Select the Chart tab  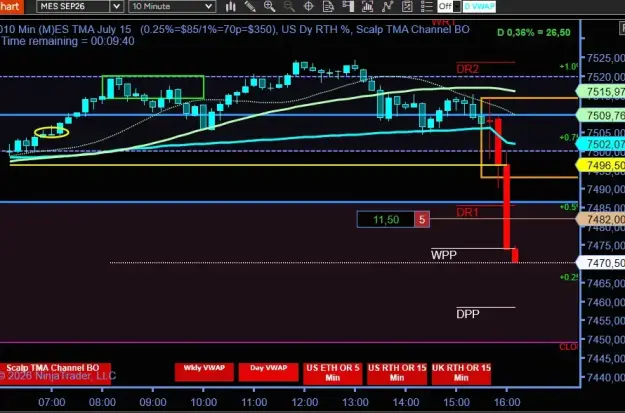10,6
